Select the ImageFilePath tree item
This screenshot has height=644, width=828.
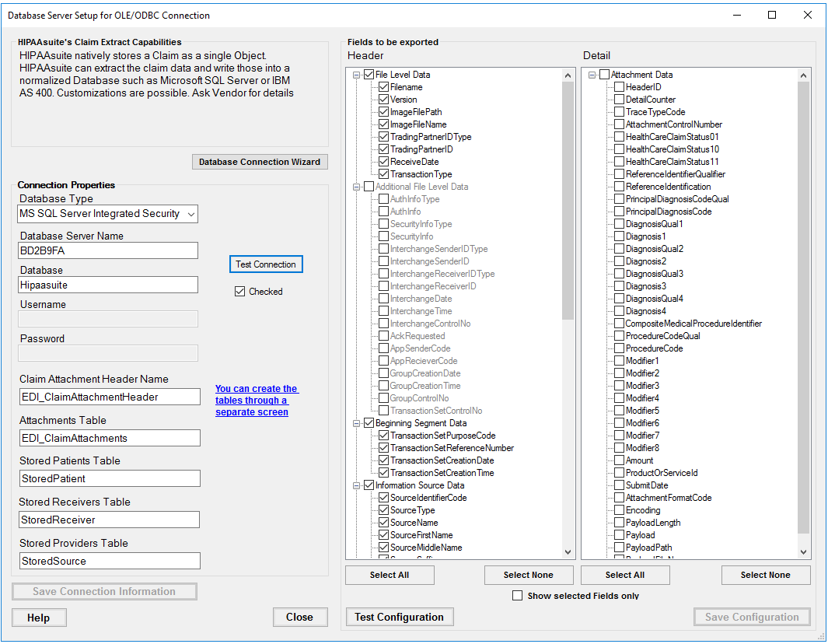point(415,112)
